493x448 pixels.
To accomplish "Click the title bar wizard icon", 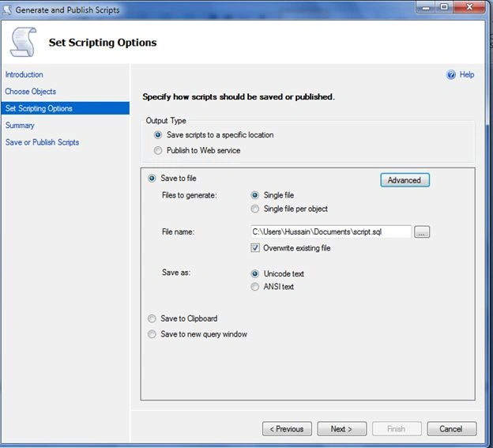I will [x=7, y=10].
